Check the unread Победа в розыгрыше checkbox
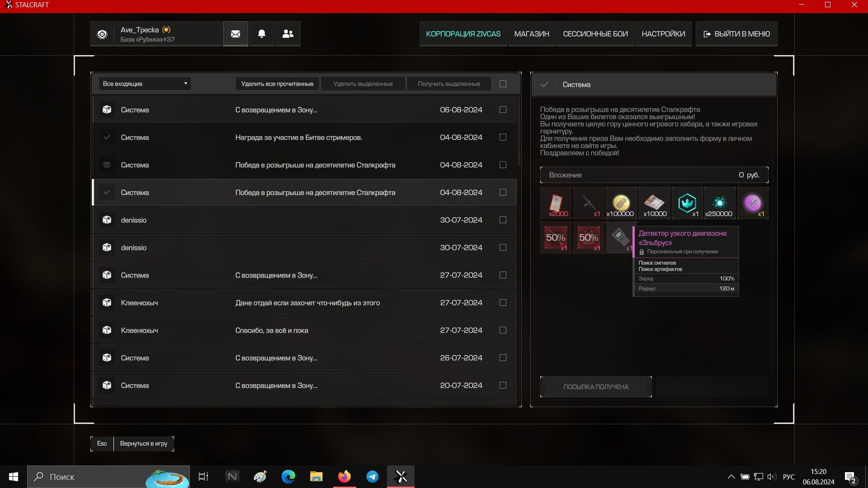 point(503,165)
